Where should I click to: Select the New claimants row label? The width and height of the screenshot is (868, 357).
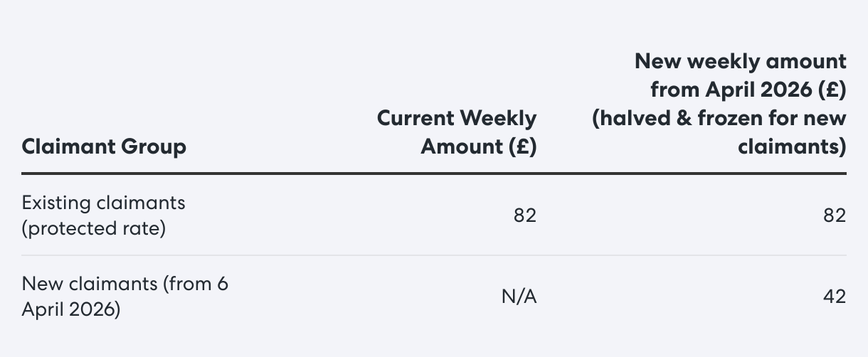pos(125,297)
